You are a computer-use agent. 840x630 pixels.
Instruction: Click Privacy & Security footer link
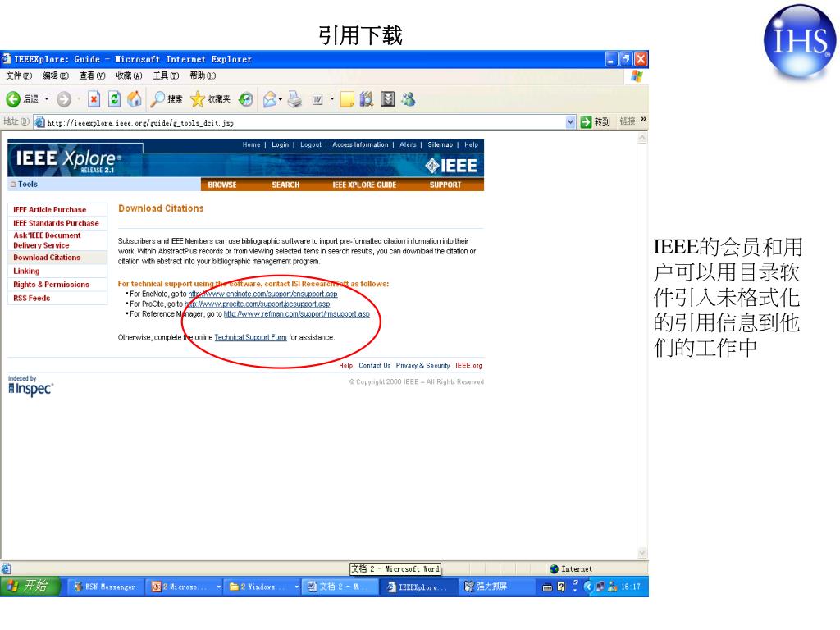pos(422,365)
